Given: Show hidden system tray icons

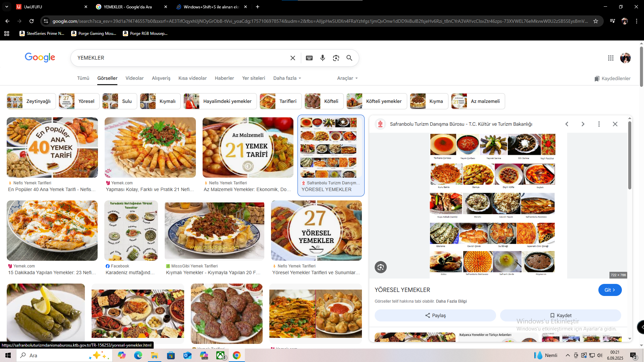Looking at the screenshot, I should (568, 355).
